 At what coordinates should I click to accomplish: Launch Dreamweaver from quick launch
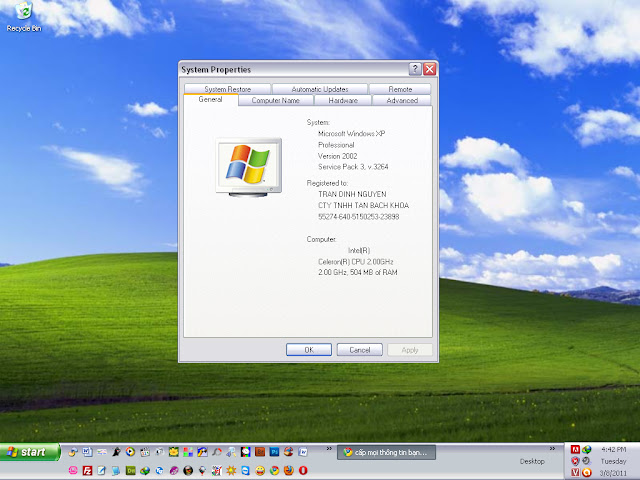point(131,470)
